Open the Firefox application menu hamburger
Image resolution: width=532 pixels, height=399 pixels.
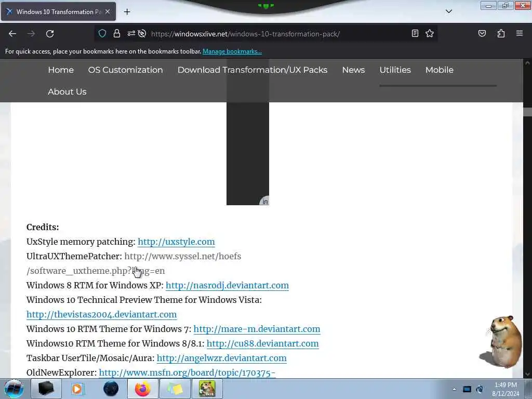520,33
